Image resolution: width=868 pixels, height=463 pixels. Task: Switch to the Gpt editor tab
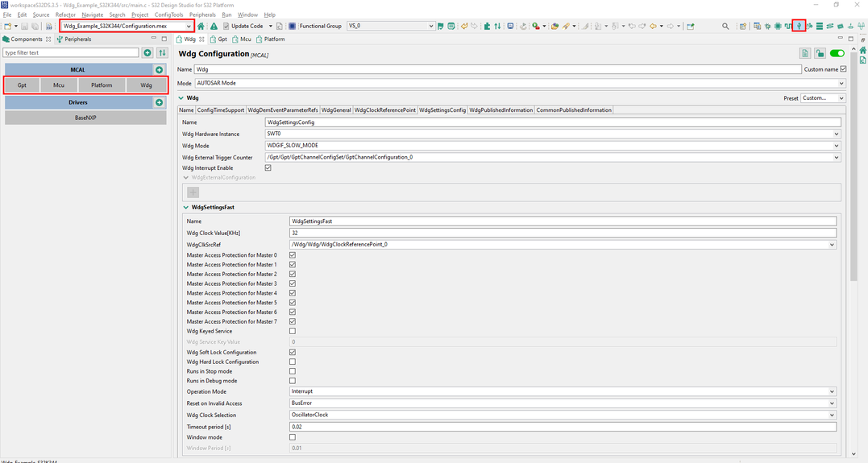(218, 39)
